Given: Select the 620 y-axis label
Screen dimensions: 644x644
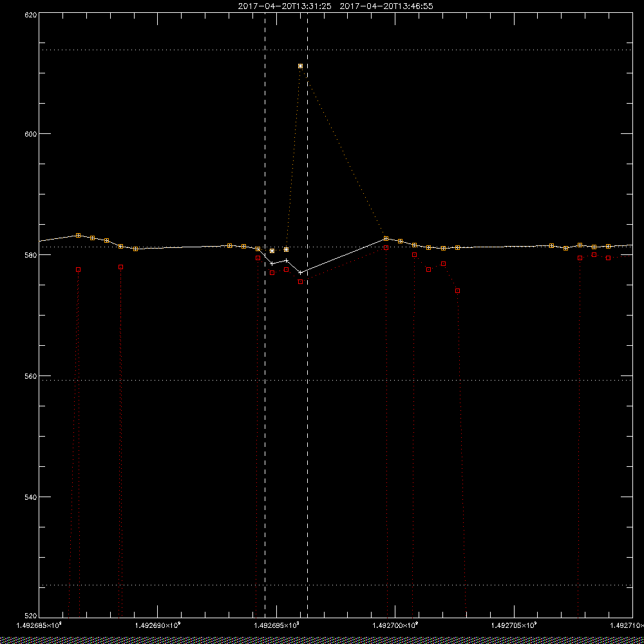Looking at the screenshot, I should click(30, 15).
